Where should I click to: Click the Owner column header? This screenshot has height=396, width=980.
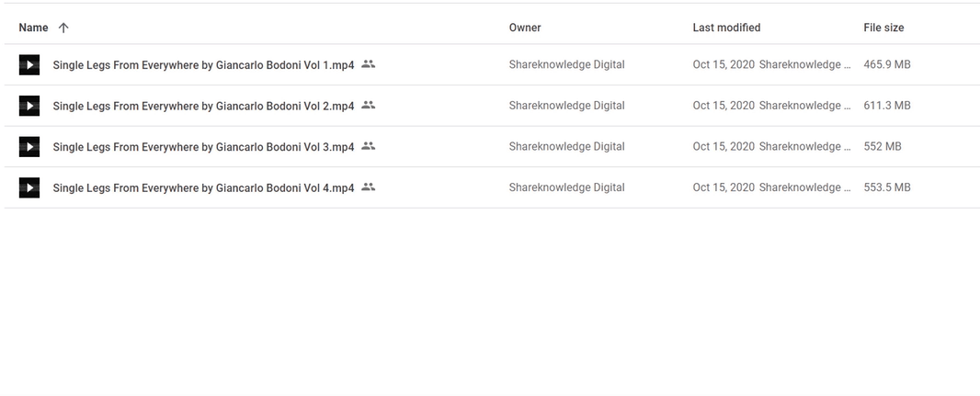click(525, 28)
